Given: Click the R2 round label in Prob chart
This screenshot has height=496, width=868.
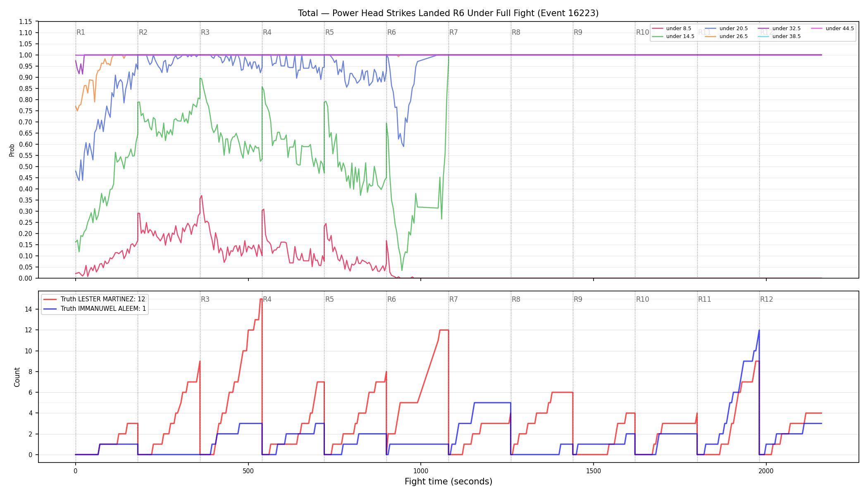Looking at the screenshot, I should pos(143,32).
